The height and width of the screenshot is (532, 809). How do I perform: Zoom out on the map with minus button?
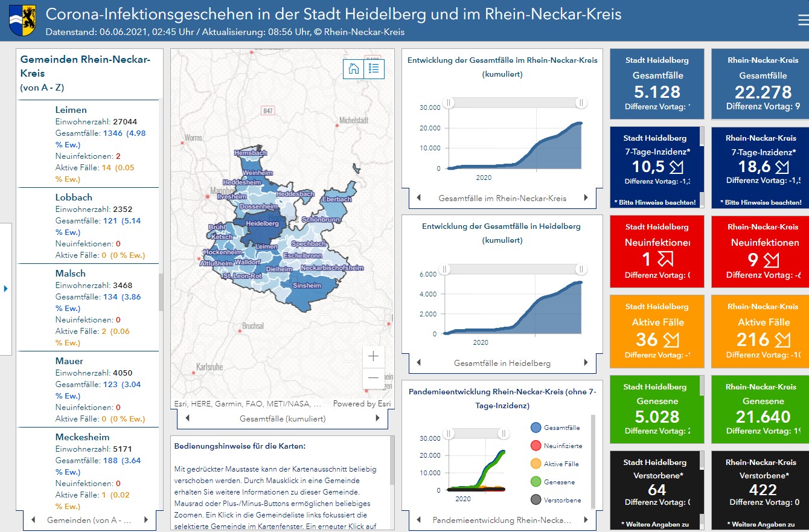pyautogui.click(x=373, y=378)
